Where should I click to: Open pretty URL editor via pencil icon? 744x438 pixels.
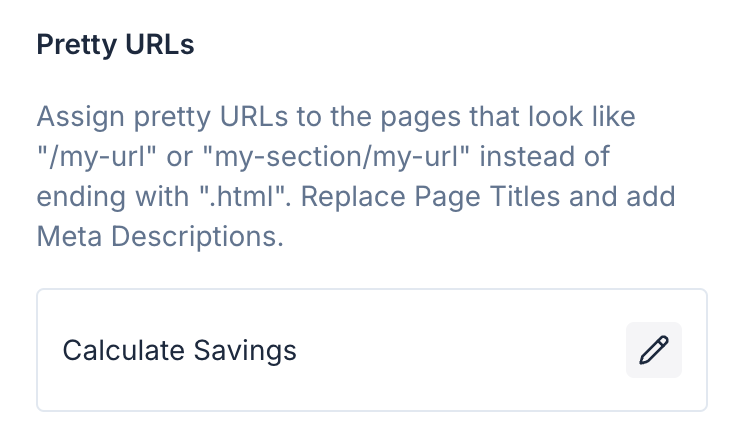654,350
